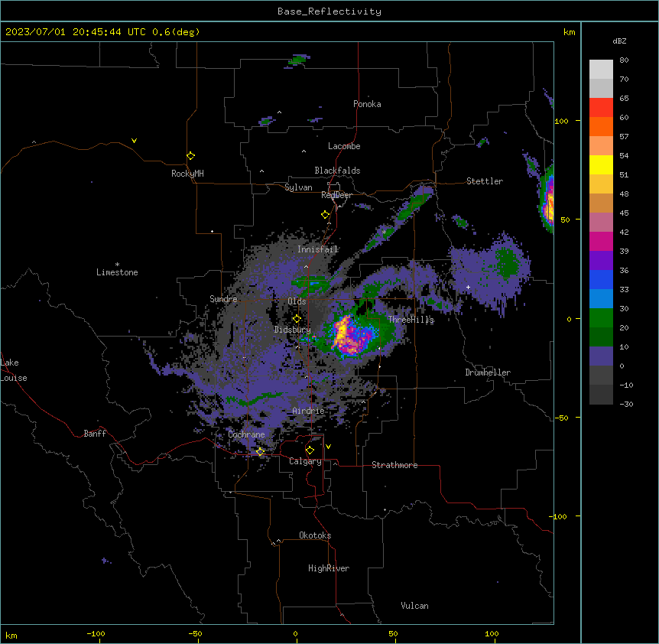Click the yellow v marker northwest of RockyMH
Image resolution: width=659 pixels, height=644 pixels.
pyautogui.click(x=134, y=141)
